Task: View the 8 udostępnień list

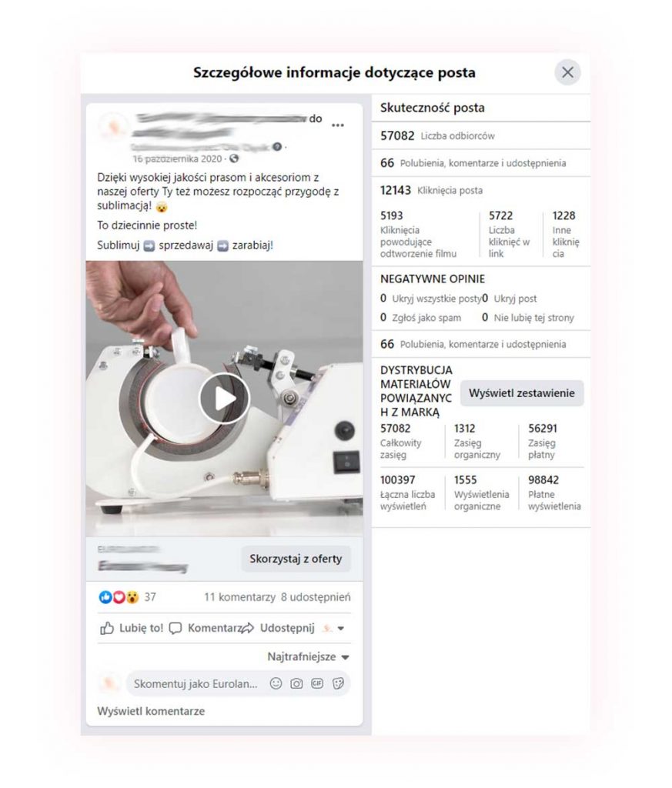Action: click(316, 597)
